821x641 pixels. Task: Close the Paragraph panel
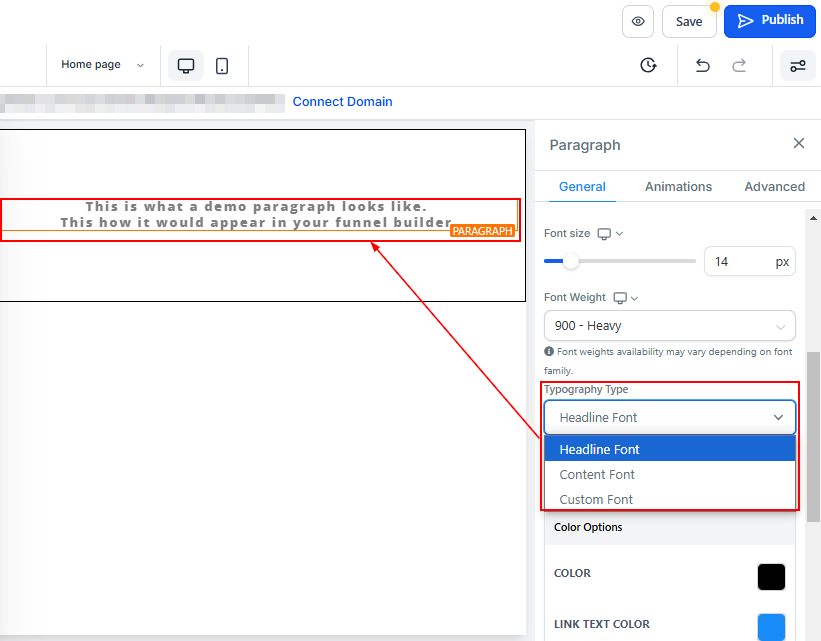pos(799,144)
